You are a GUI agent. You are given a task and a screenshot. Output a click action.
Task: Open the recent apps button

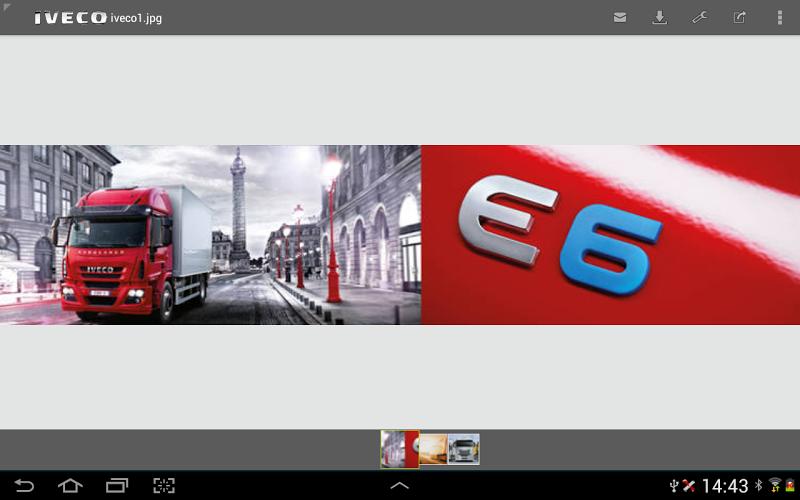(117, 485)
